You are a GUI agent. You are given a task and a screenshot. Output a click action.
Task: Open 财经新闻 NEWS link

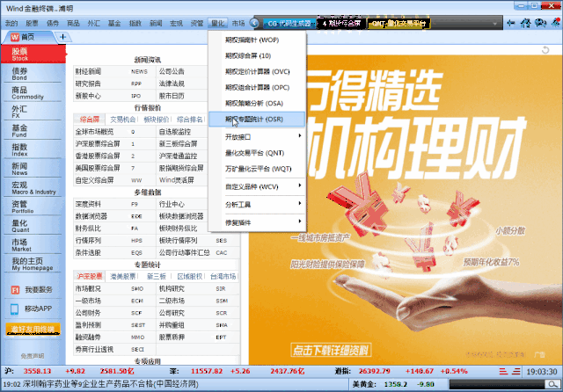pyautogui.click(x=114, y=71)
